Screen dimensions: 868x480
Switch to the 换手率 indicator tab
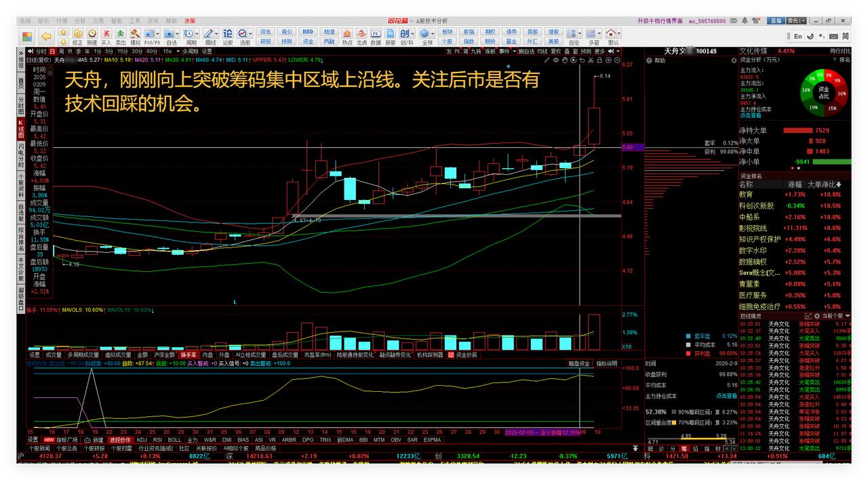click(x=190, y=353)
